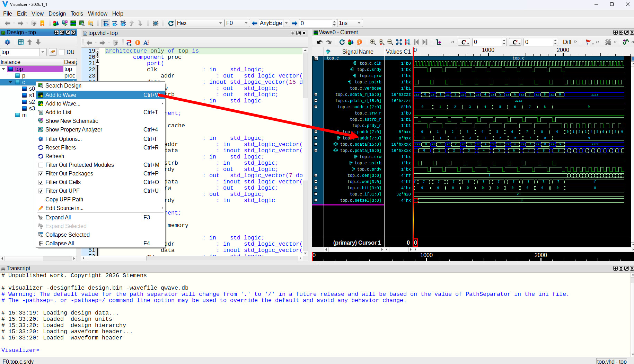The height and width of the screenshot is (364, 634).
Task: Open the waveform window icon in main toolbar
Action: pyautogui.click(x=73, y=23)
